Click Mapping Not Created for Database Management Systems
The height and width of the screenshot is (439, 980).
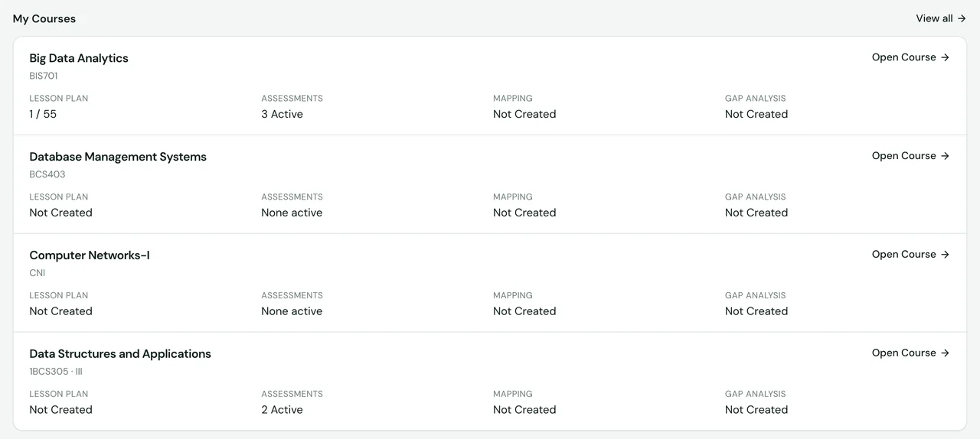pyautogui.click(x=524, y=213)
